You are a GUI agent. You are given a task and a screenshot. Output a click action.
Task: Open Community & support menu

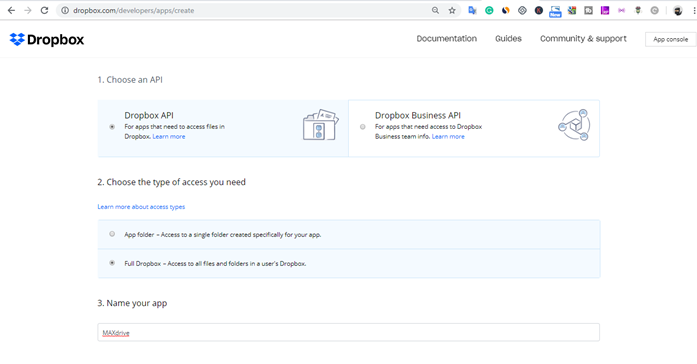point(583,39)
